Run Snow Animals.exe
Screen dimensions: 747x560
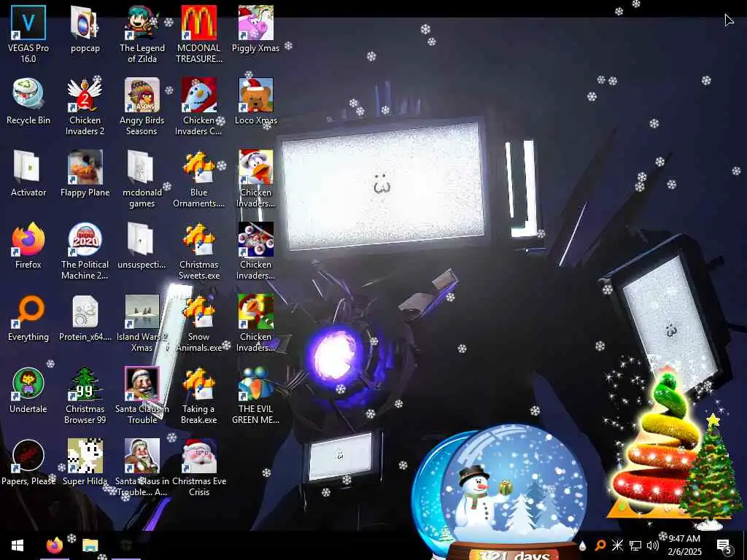point(199,324)
